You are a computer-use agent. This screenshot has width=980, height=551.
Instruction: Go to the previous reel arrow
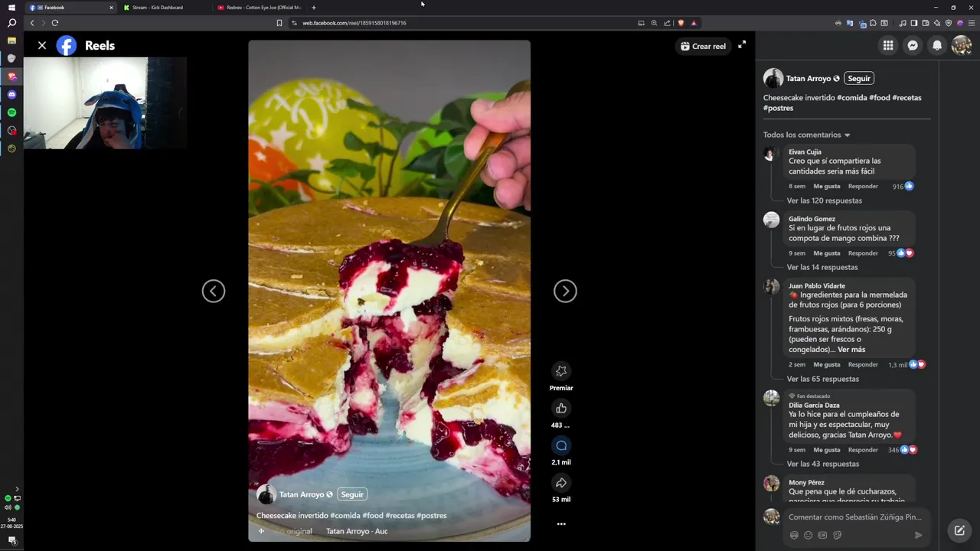tap(214, 291)
